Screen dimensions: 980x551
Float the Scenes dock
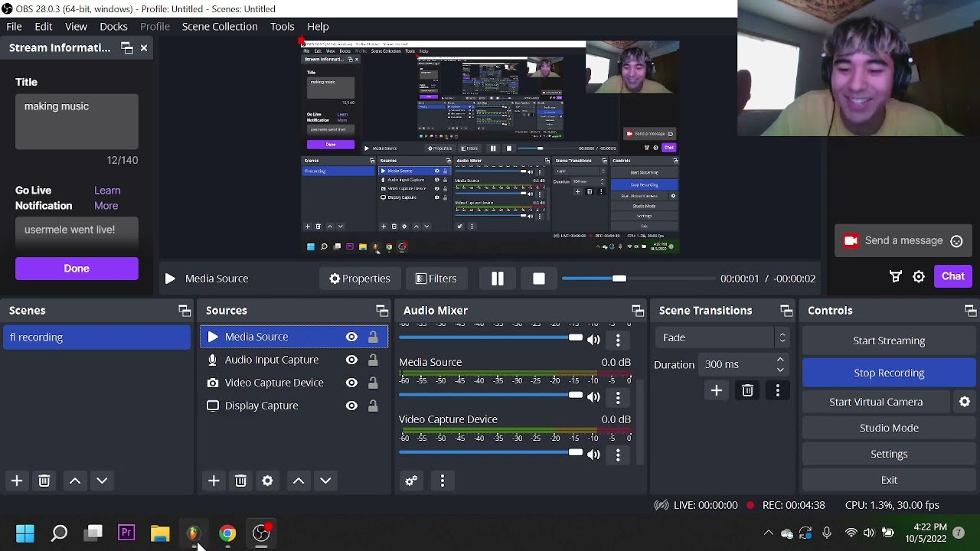[185, 311]
